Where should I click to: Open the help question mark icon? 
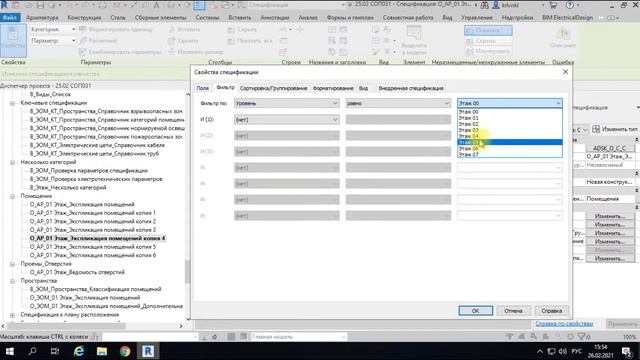click(570, 5)
